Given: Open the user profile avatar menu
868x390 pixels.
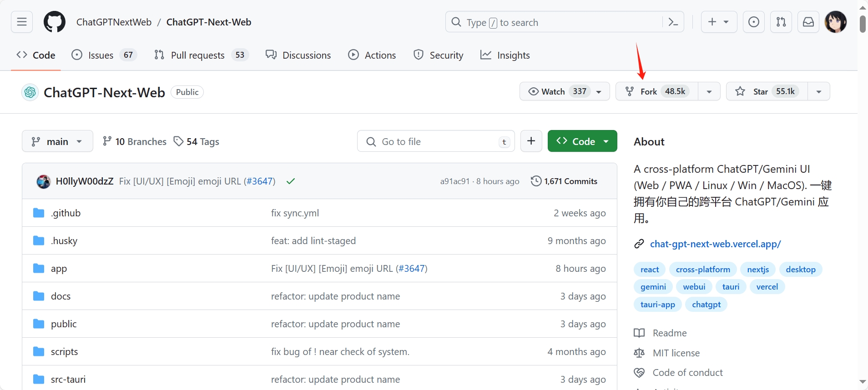Looking at the screenshot, I should point(836,22).
